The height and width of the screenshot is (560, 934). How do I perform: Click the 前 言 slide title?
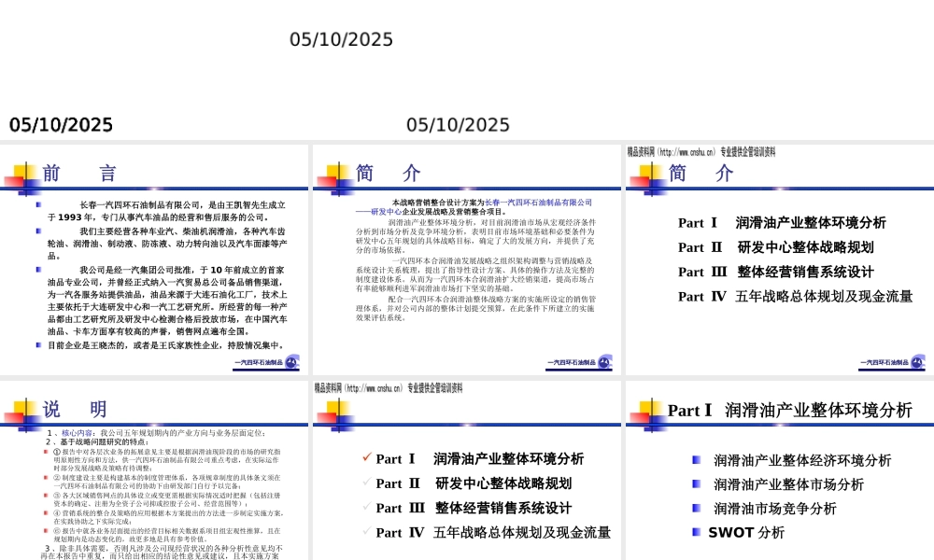coord(79,174)
